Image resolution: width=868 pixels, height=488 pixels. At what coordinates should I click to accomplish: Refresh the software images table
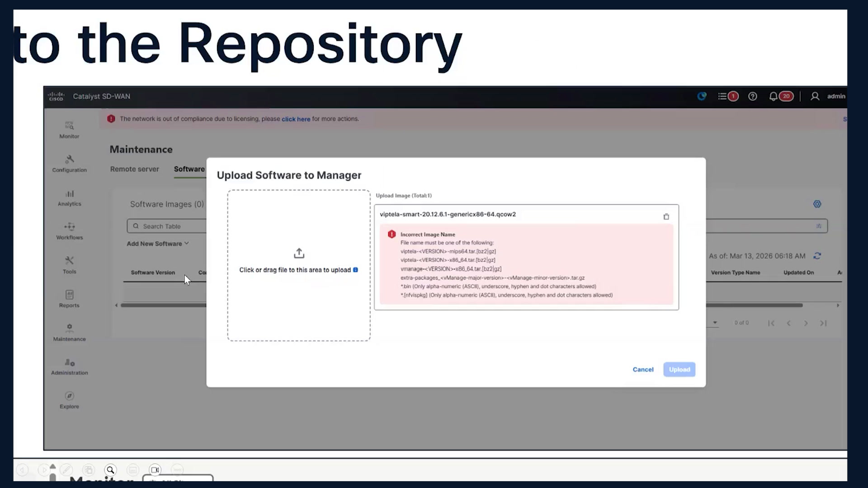(817, 256)
